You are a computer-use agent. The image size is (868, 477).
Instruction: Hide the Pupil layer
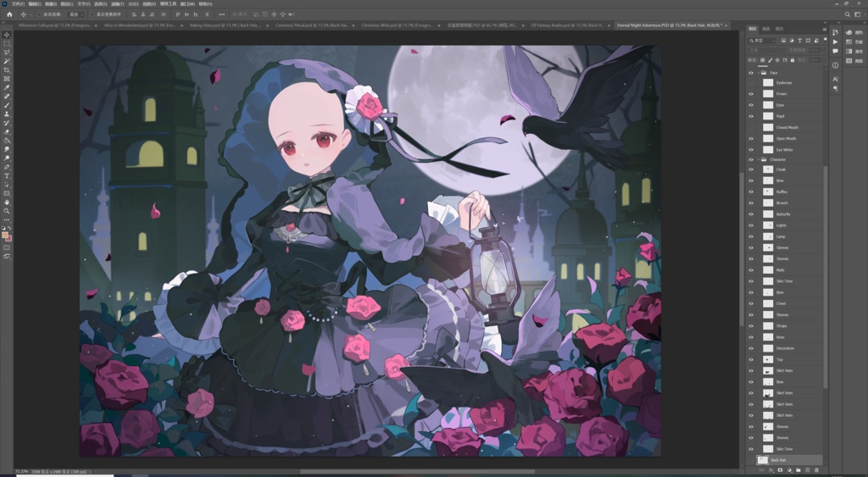[x=751, y=116]
